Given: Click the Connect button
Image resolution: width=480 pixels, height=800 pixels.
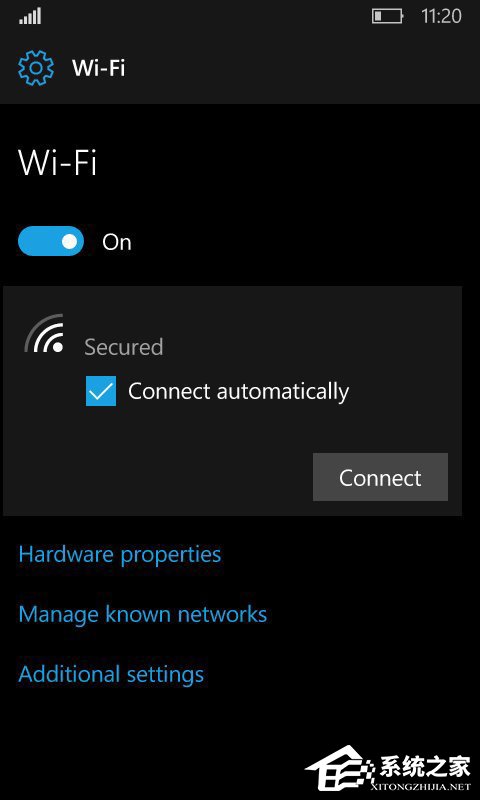Looking at the screenshot, I should click(x=381, y=477).
